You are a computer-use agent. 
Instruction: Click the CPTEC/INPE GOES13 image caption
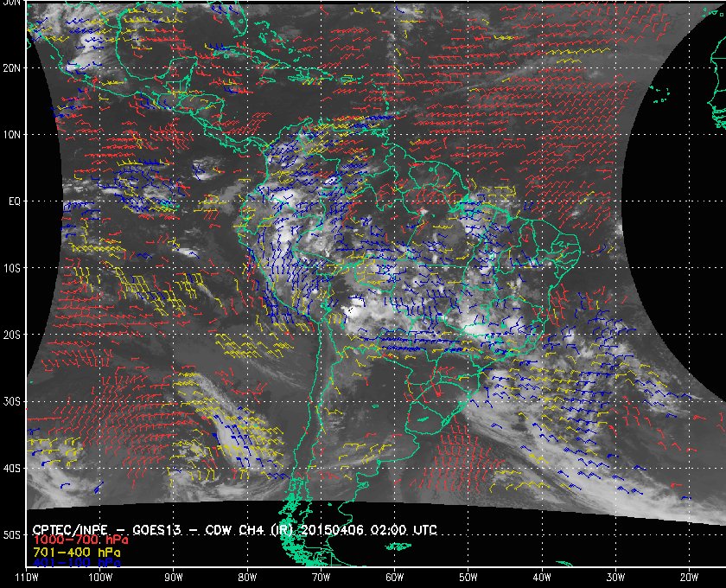235,529
